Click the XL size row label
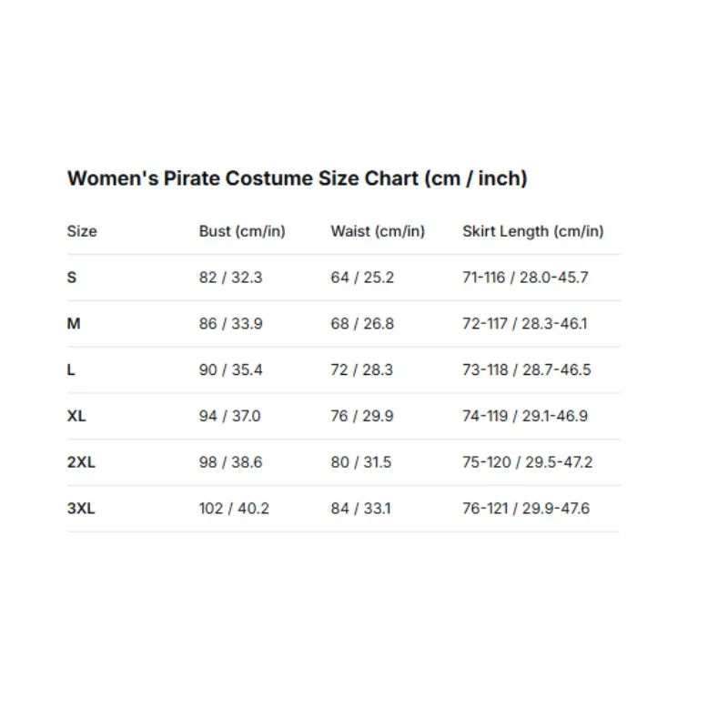728x728 pixels. click(76, 416)
